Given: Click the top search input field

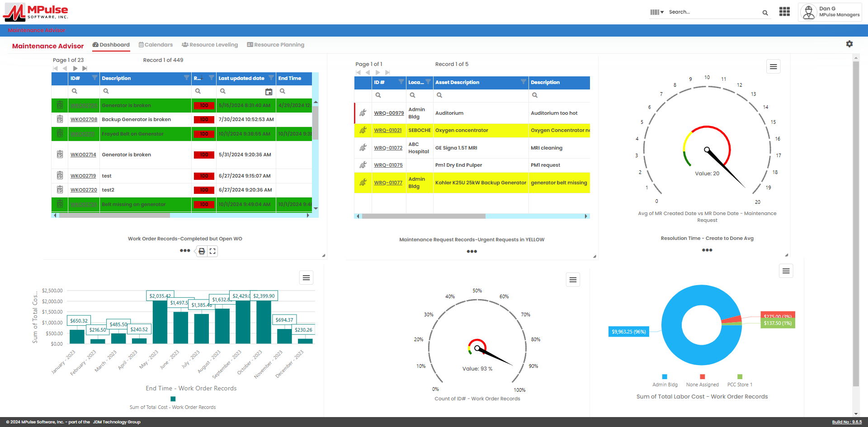Looking at the screenshot, I should click(713, 12).
